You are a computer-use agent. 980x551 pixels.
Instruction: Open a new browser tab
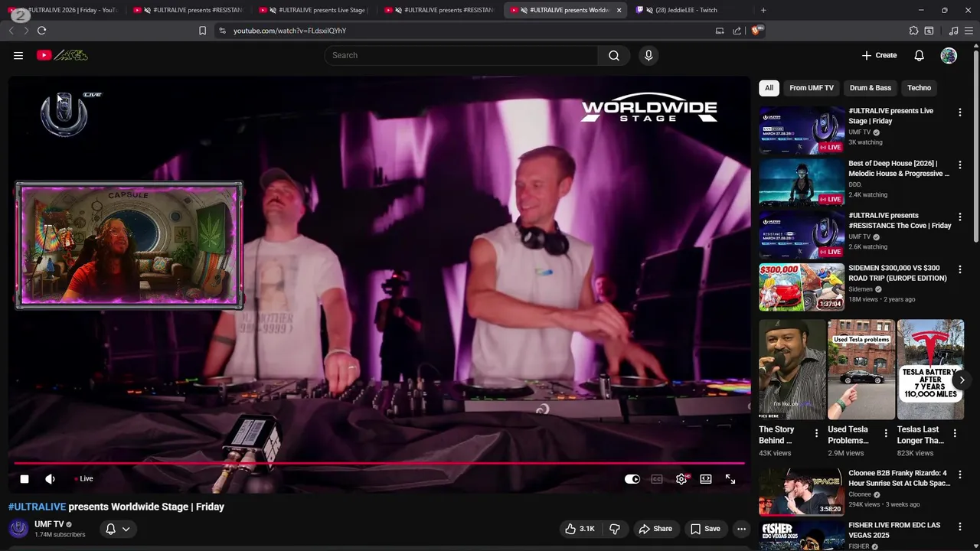tap(763, 10)
